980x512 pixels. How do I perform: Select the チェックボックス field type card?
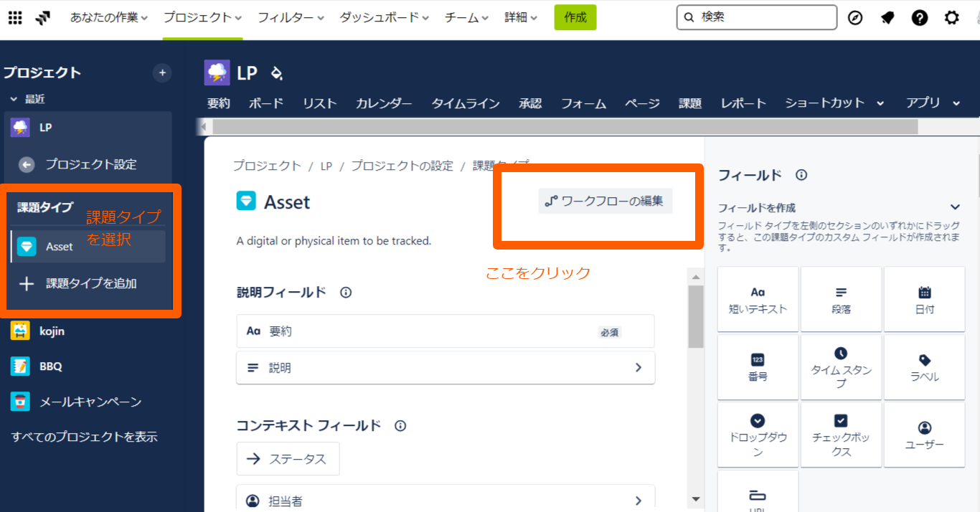click(841, 435)
